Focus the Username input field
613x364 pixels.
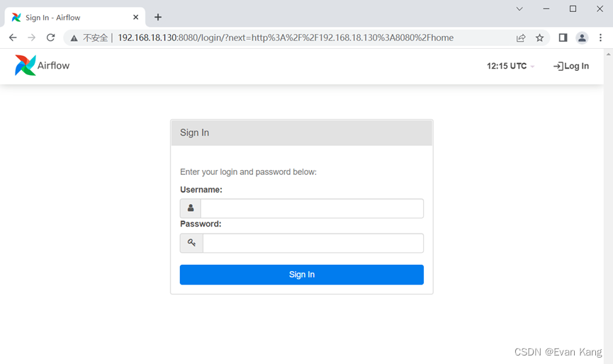(312, 208)
